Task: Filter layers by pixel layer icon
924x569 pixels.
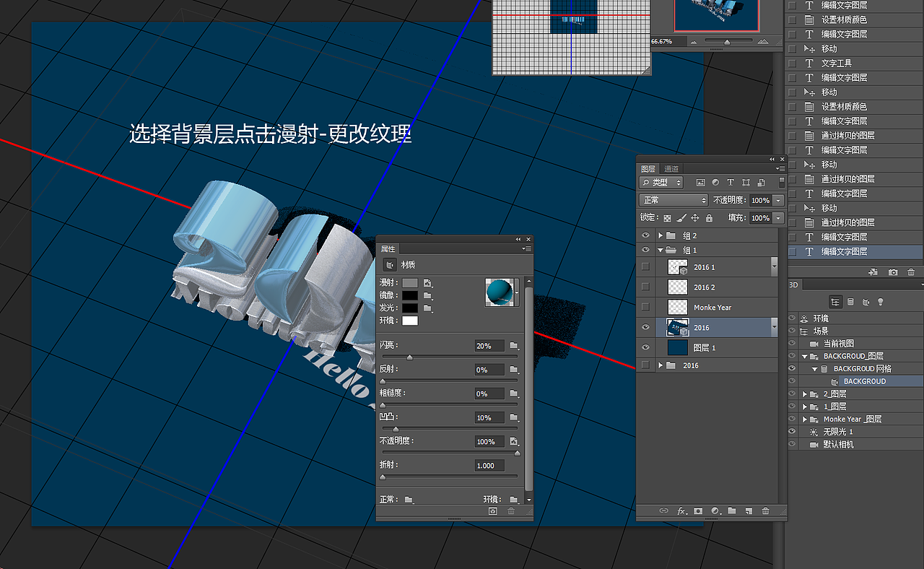Action: (x=700, y=183)
